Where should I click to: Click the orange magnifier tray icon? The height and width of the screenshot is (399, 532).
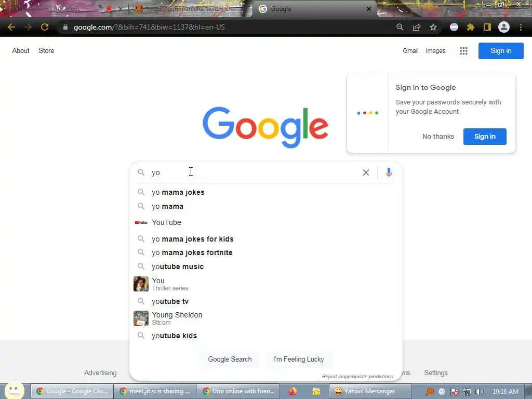[x=430, y=392]
